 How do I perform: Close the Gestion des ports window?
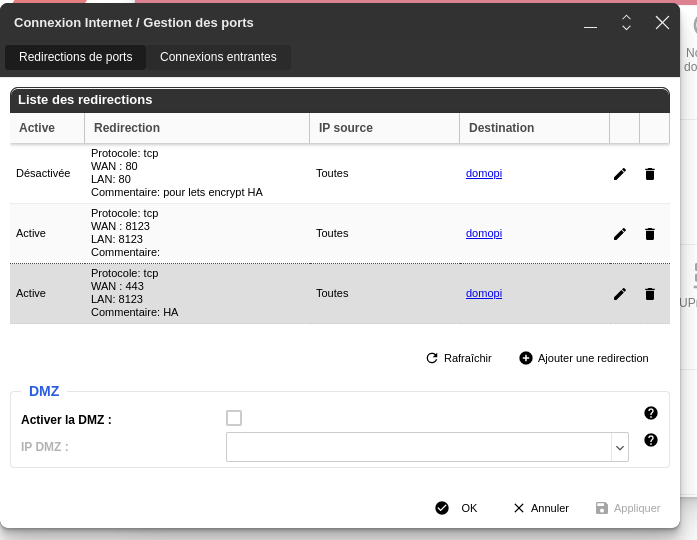(x=662, y=23)
